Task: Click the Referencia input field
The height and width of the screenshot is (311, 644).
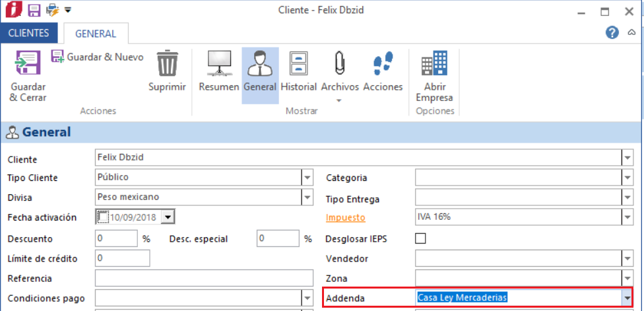Action: pyautogui.click(x=204, y=278)
